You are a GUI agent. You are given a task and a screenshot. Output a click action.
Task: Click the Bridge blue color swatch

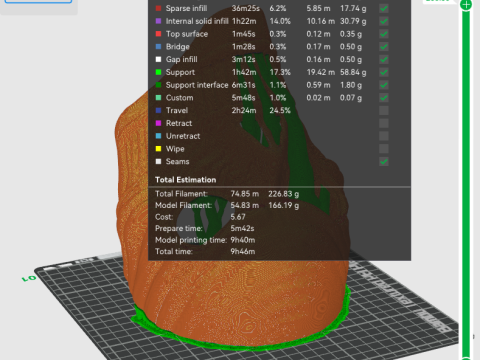coord(159,46)
